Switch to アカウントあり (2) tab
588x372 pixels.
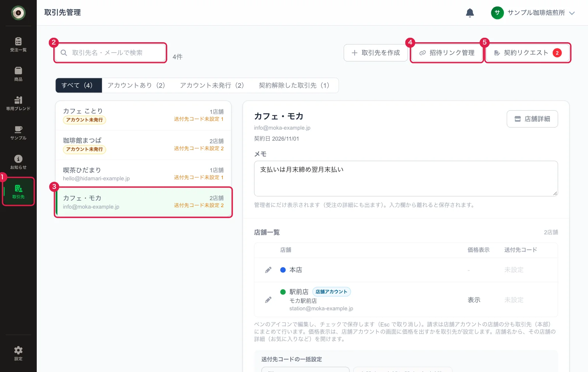click(x=136, y=85)
